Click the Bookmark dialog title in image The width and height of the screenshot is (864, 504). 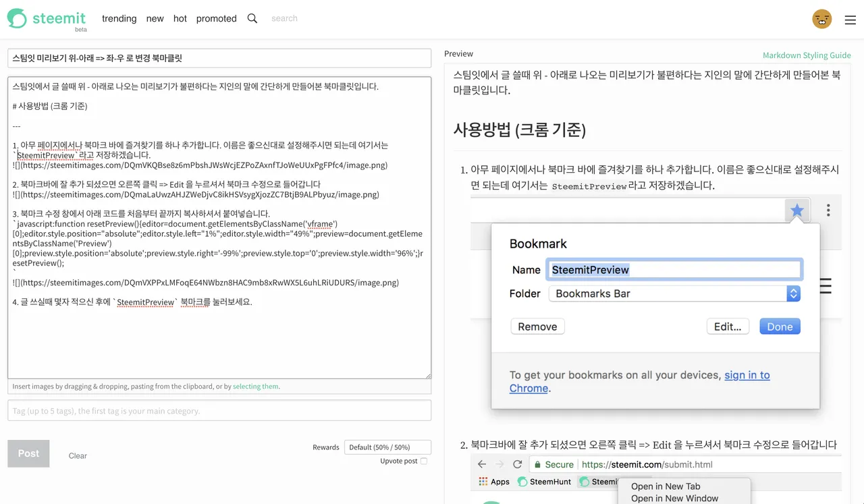click(x=538, y=244)
